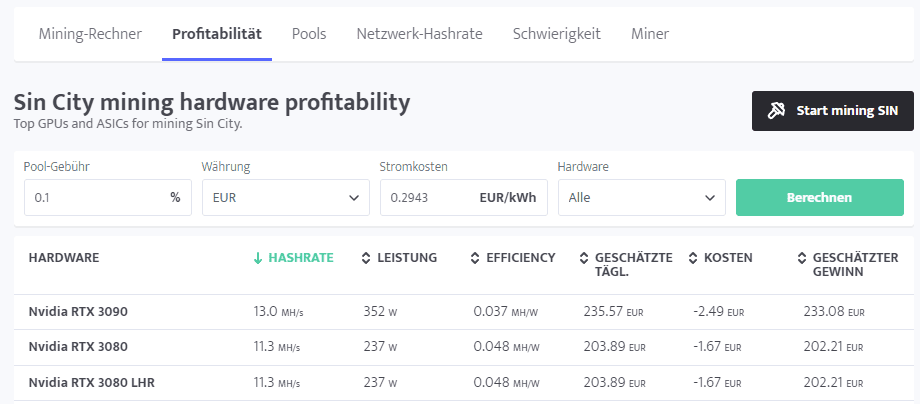This screenshot has width=920, height=404.
Task: Sort table by Efficiency column
Action: [513, 258]
